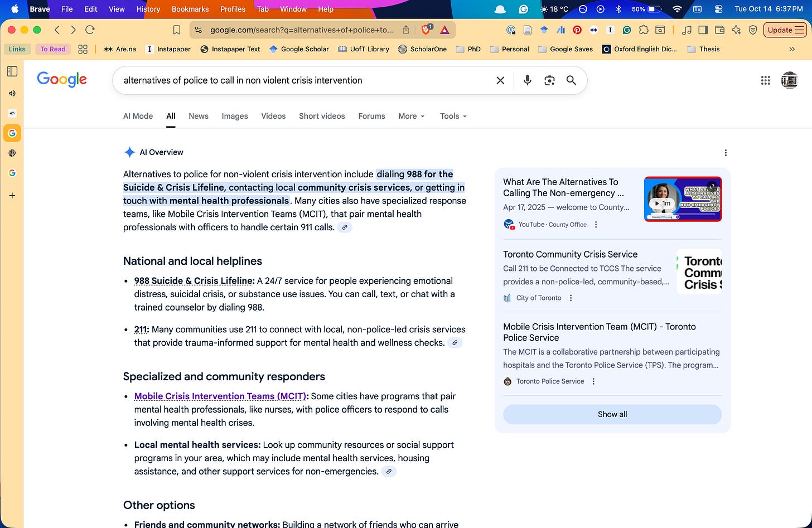Click the Update menu button
The height and width of the screenshot is (528, 812).
click(x=785, y=30)
